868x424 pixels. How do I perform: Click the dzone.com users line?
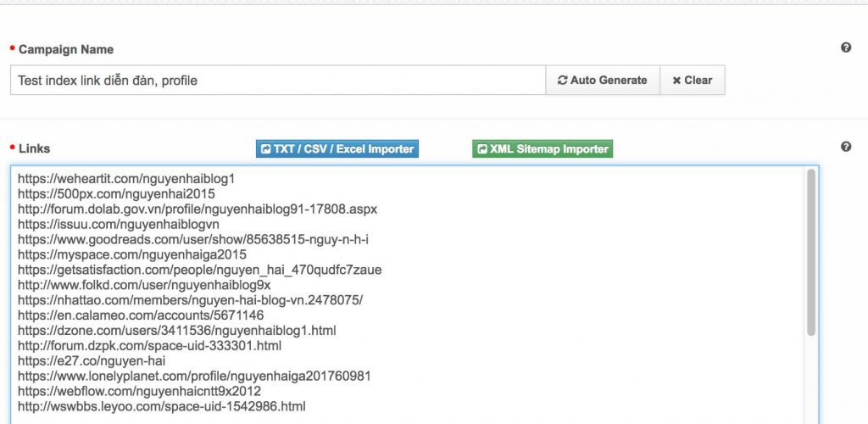[177, 331]
